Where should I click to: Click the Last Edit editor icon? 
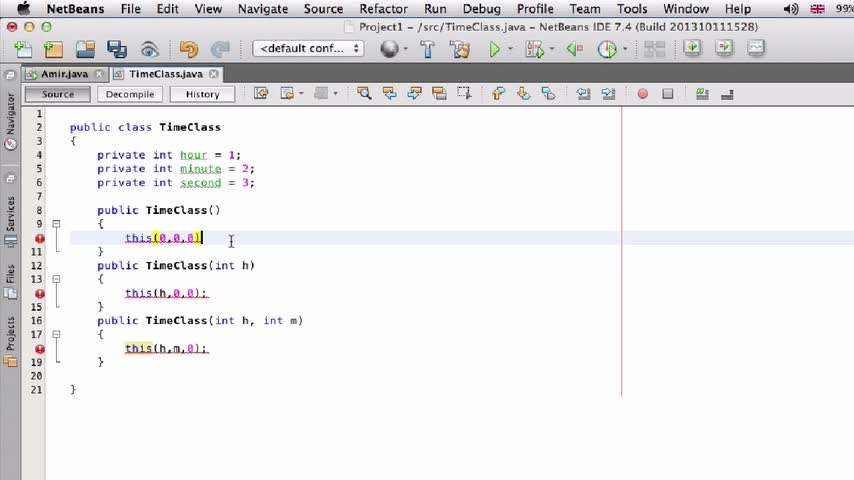click(261, 94)
